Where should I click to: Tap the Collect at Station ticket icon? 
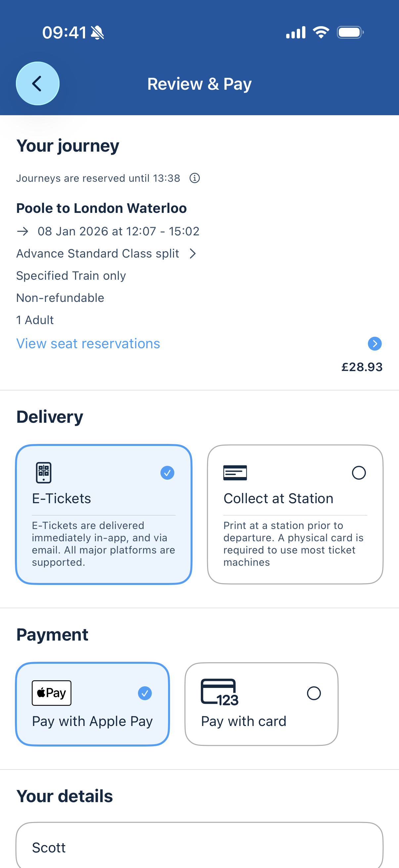pos(235,472)
